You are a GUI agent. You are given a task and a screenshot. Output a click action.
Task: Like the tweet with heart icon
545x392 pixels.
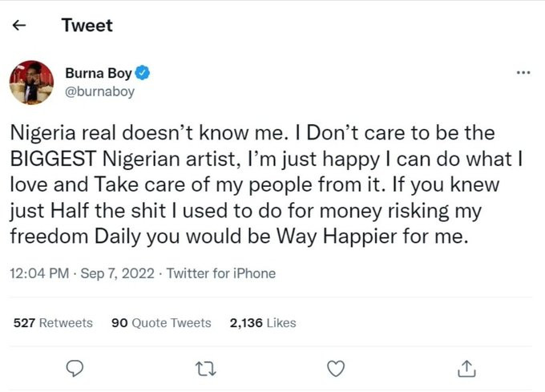pos(337,368)
